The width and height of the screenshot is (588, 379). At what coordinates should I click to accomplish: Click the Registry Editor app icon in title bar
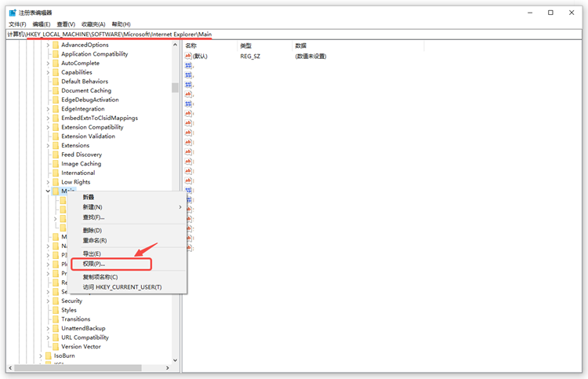coord(12,13)
